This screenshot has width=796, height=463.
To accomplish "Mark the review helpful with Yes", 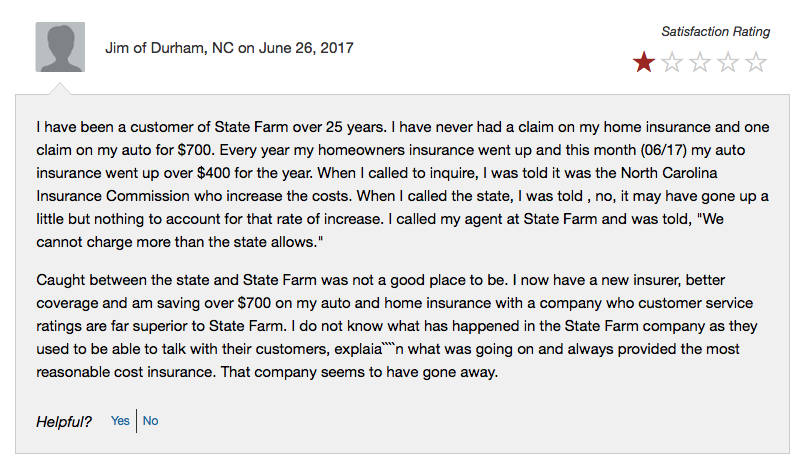I will coord(120,421).
